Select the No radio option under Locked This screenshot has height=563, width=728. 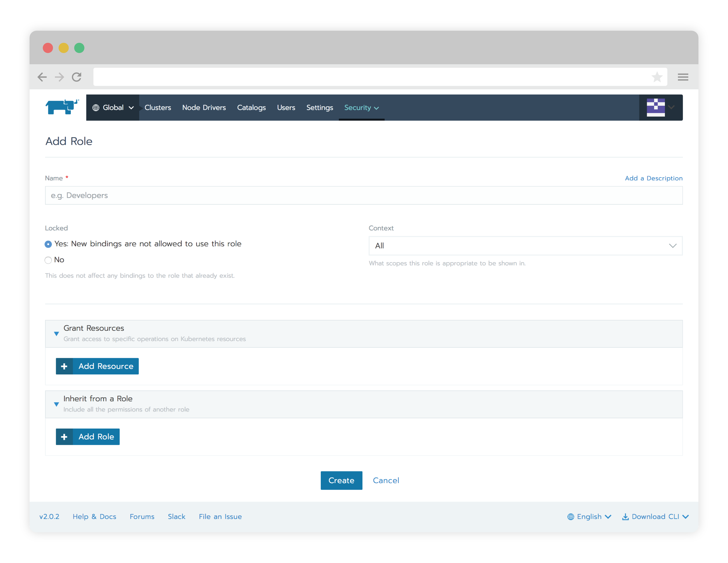click(48, 260)
